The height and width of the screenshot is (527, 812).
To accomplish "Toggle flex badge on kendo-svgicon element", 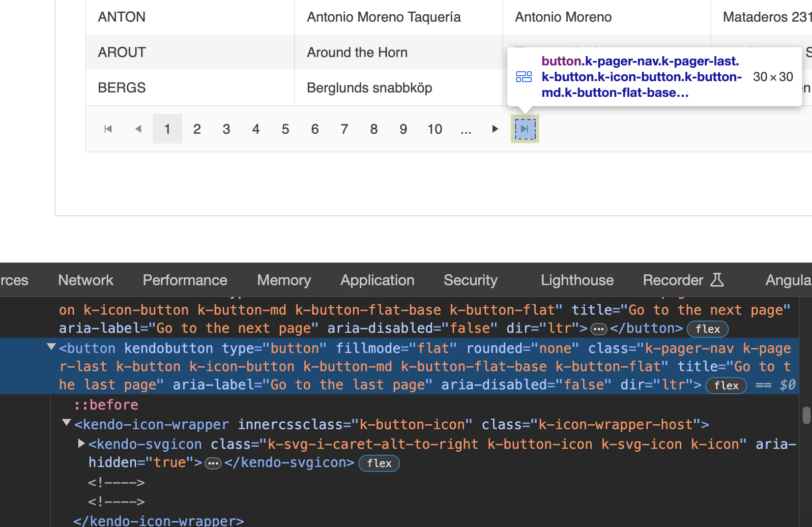I will [x=379, y=464].
